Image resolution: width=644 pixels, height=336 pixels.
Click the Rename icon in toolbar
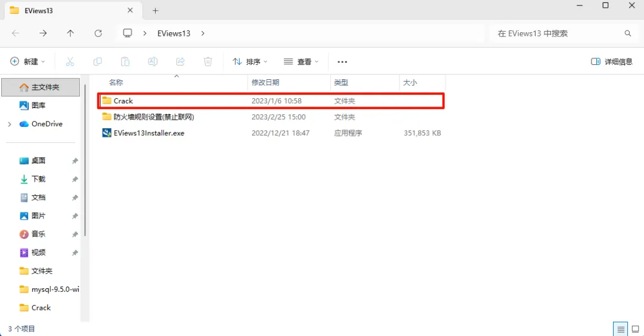coord(153,61)
